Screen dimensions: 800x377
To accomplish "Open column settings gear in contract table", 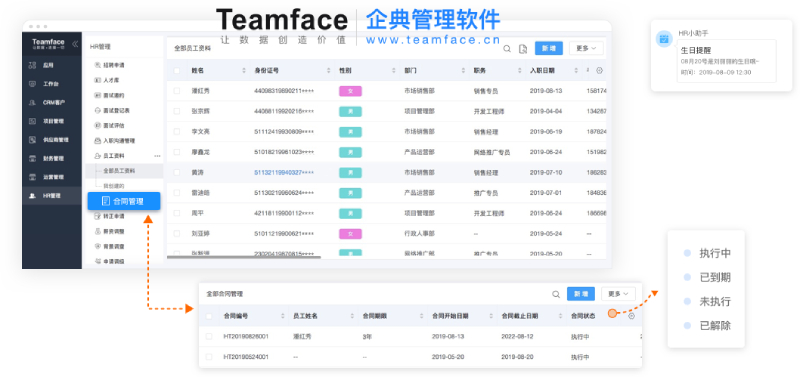I will (x=632, y=316).
